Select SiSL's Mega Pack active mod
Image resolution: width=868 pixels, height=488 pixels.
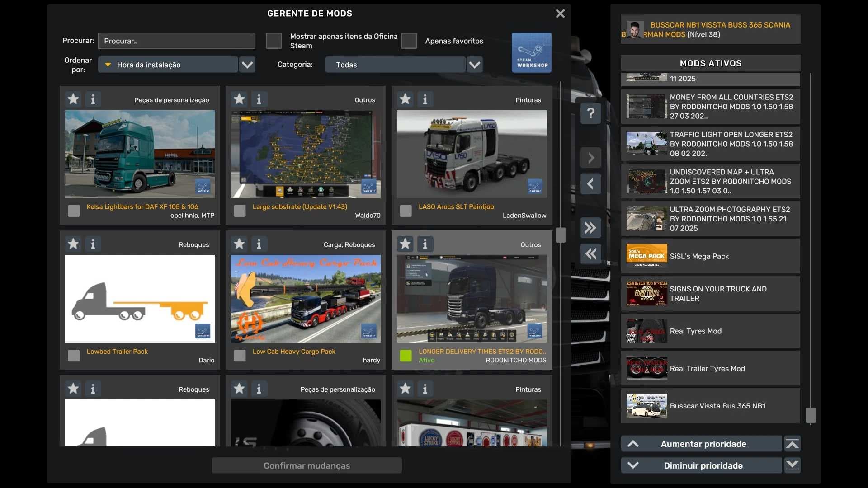pos(711,256)
